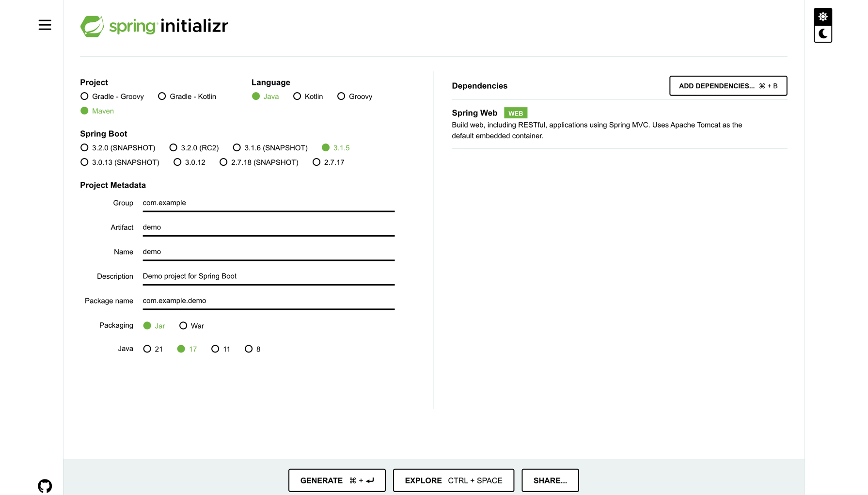The image size is (868, 495).
Task: Open the hamburger navigation menu
Action: click(x=45, y=25)
